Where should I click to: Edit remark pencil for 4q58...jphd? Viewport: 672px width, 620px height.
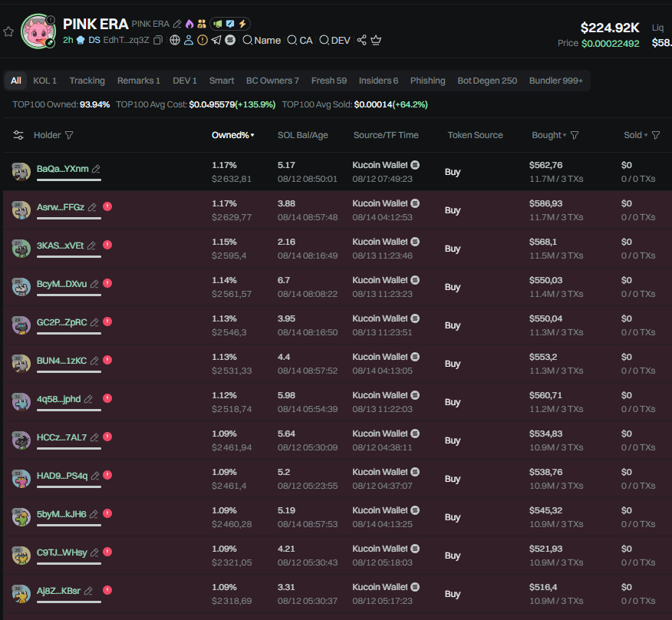click(88, 399)
